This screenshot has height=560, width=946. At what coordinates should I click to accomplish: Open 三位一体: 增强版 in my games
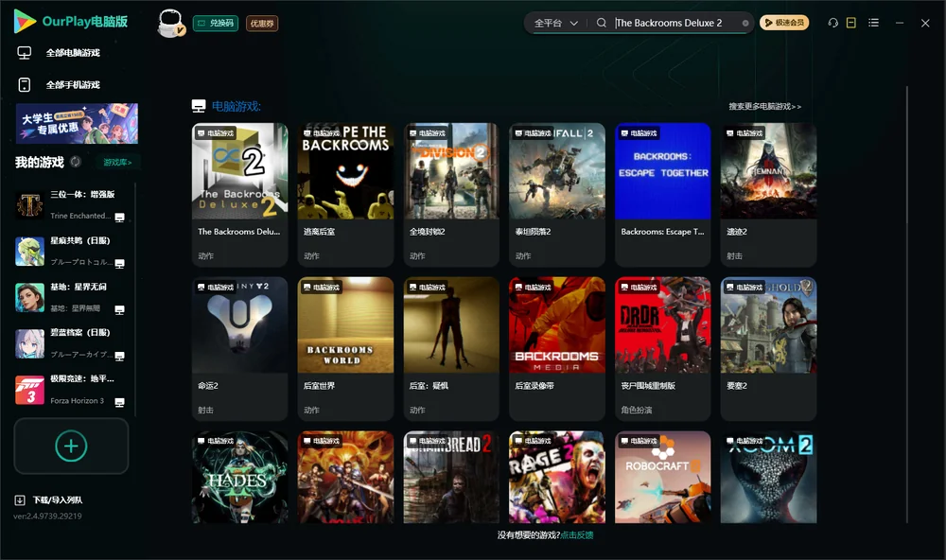[x=71, y=205]
